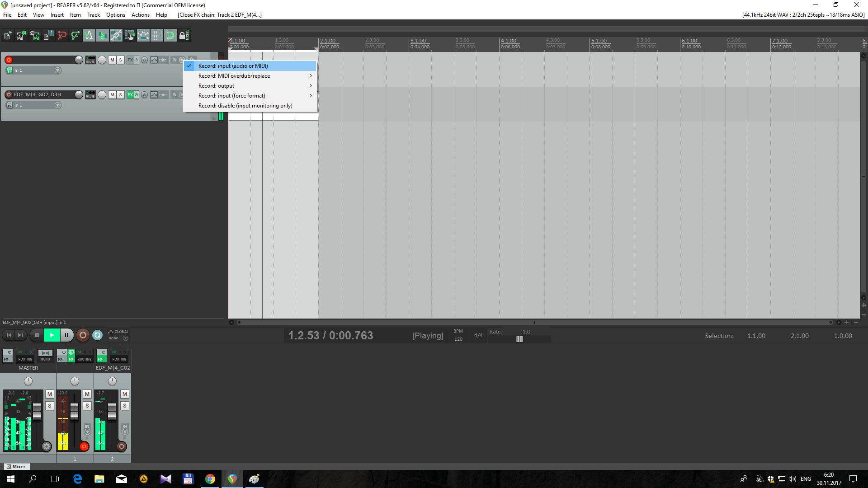Open Project Settings toolbar icon
Viewport: 868px width, 488px height.
point(48,35)
